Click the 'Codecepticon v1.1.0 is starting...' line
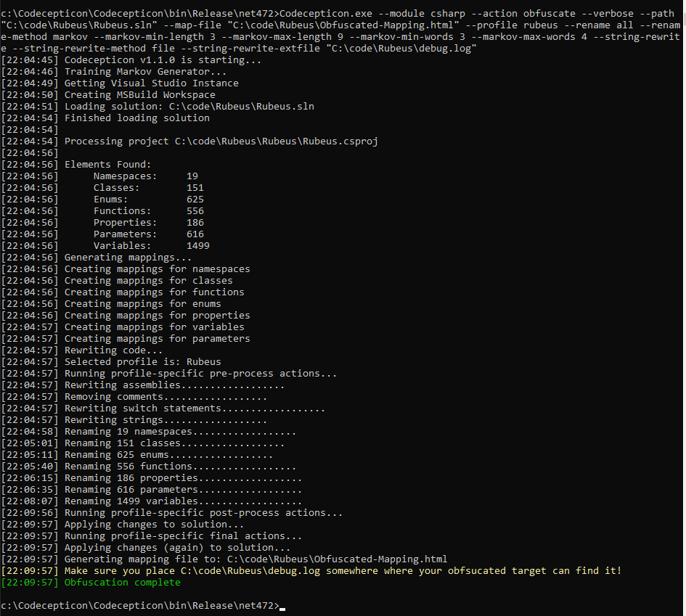This screenshot has width=686, height=616. coord(131,60)
